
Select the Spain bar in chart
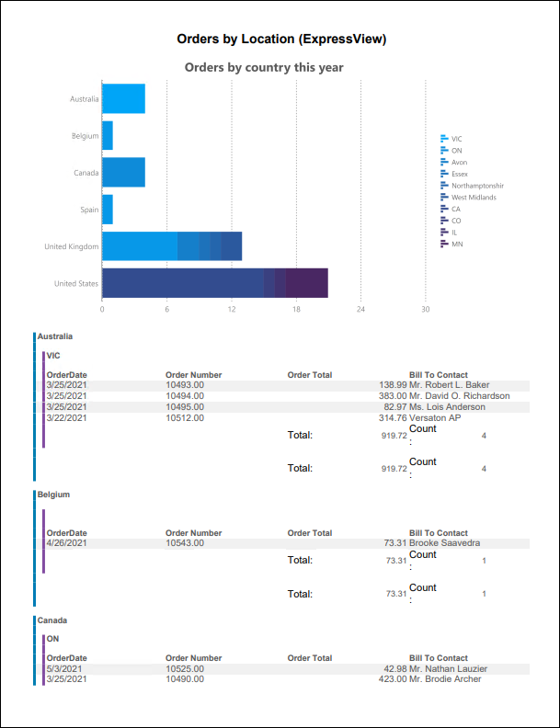point(108,210)
